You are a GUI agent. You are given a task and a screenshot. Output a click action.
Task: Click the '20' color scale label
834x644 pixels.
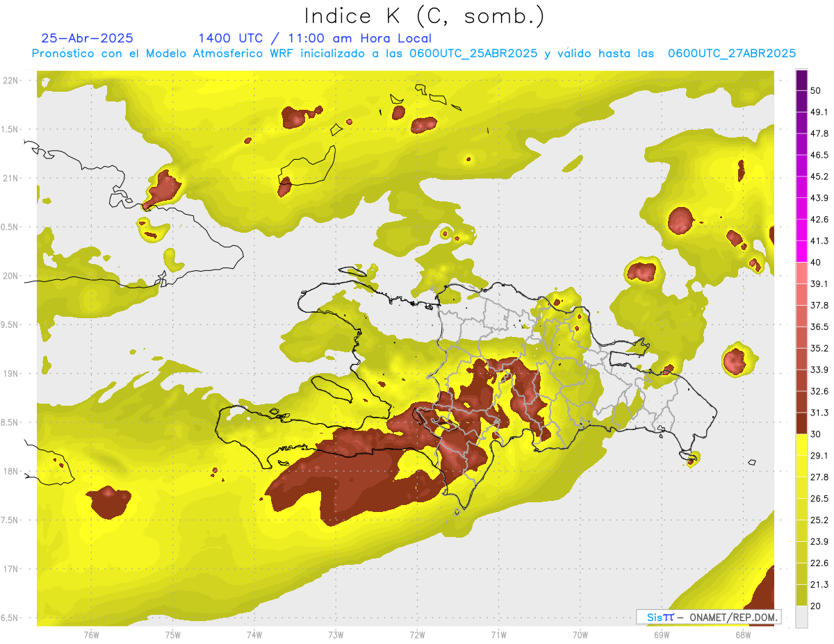816,606
